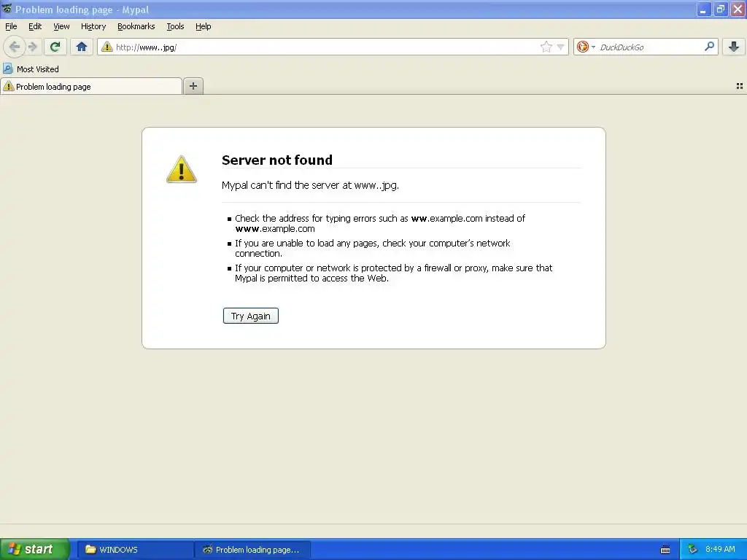Open the History menu
Screen dimensions: 747x560
(x=93, y=26)
